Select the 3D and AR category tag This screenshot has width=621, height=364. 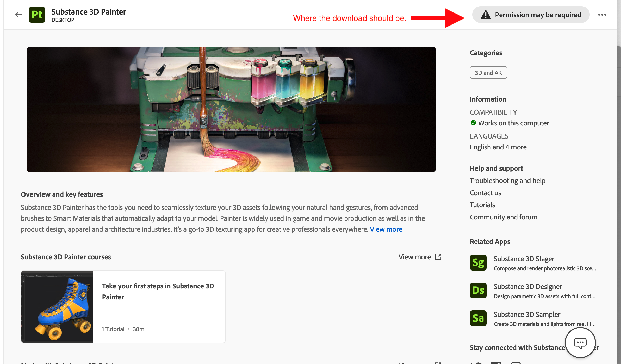click(x=488, y=73)
